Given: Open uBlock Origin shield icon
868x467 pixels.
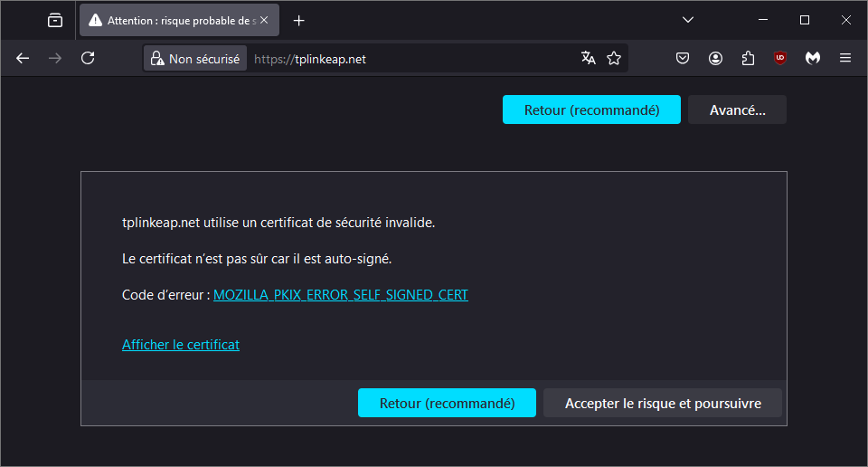Looking at the screenshot, I should (x=780, y=58).
